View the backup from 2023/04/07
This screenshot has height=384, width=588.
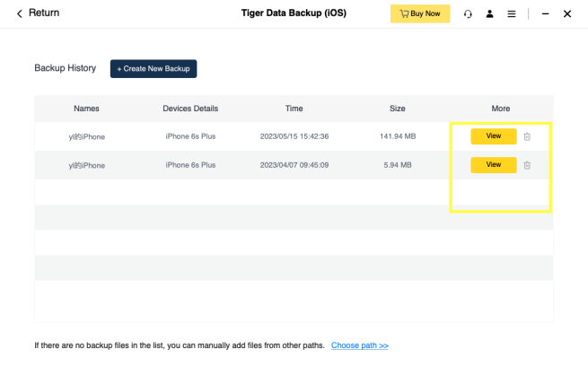point(493,165)
